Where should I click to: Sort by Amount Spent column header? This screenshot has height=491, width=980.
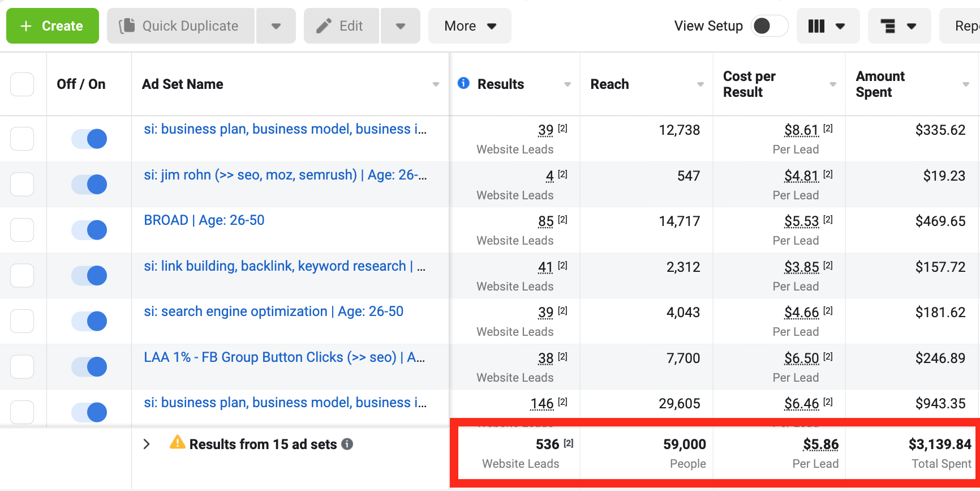coord(880,84)
